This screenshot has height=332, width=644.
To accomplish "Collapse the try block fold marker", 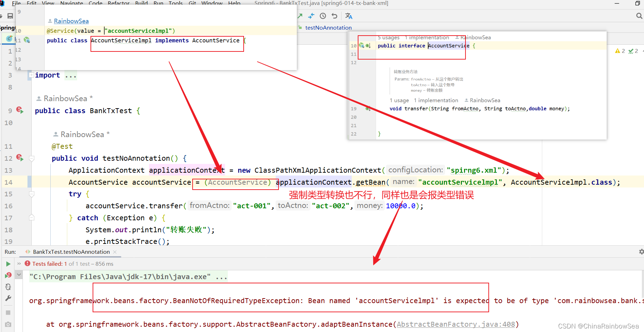I will point(31,194).
